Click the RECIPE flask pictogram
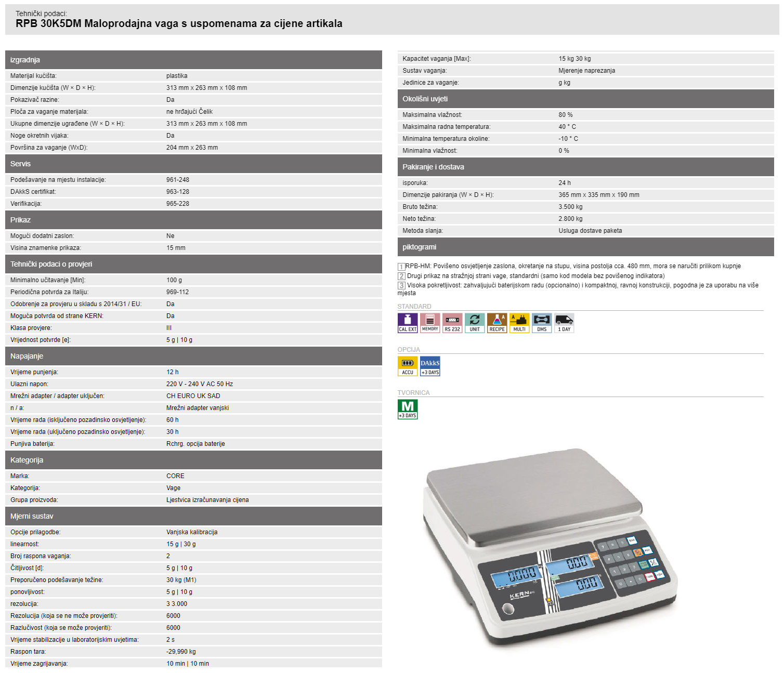The image size is (784, 673). tap(497, 323)
